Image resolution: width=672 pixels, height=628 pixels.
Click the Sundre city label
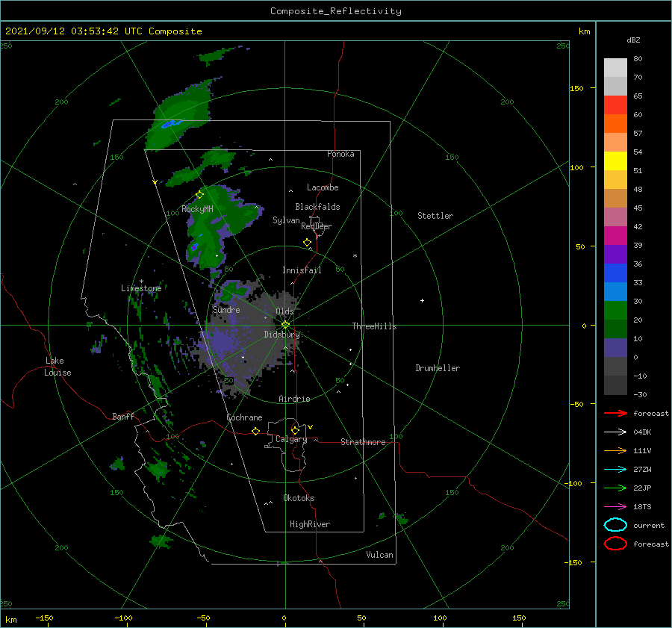coord(226,310)
